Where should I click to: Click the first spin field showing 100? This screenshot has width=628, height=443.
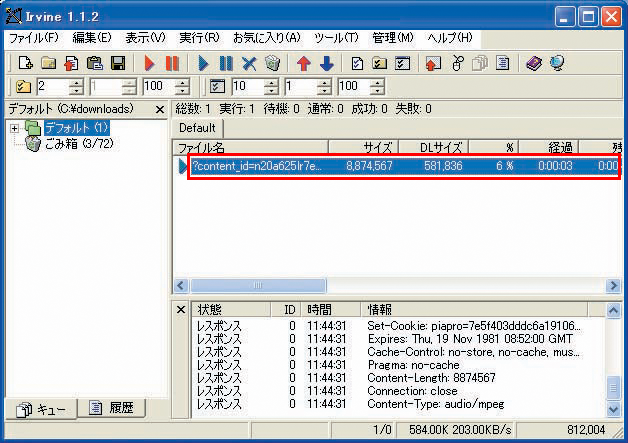159,86
